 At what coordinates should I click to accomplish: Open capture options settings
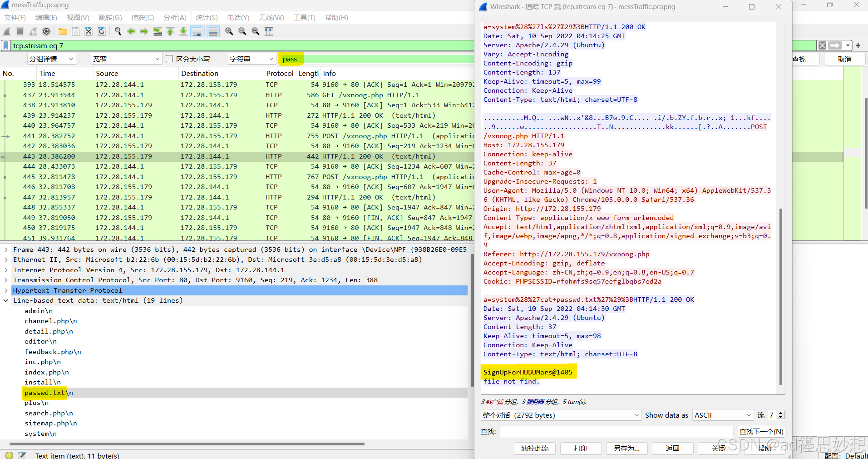click(46, 31)
